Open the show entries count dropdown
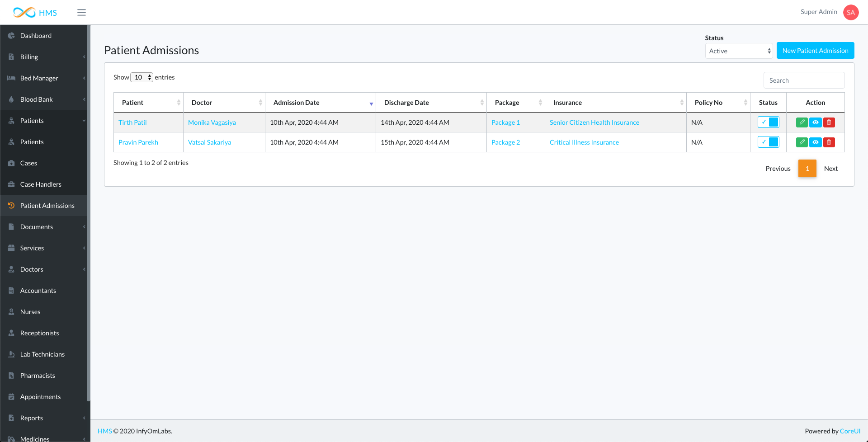Image resolution: width=868 pixels, height=442 pixels. (x=142, y=77)
